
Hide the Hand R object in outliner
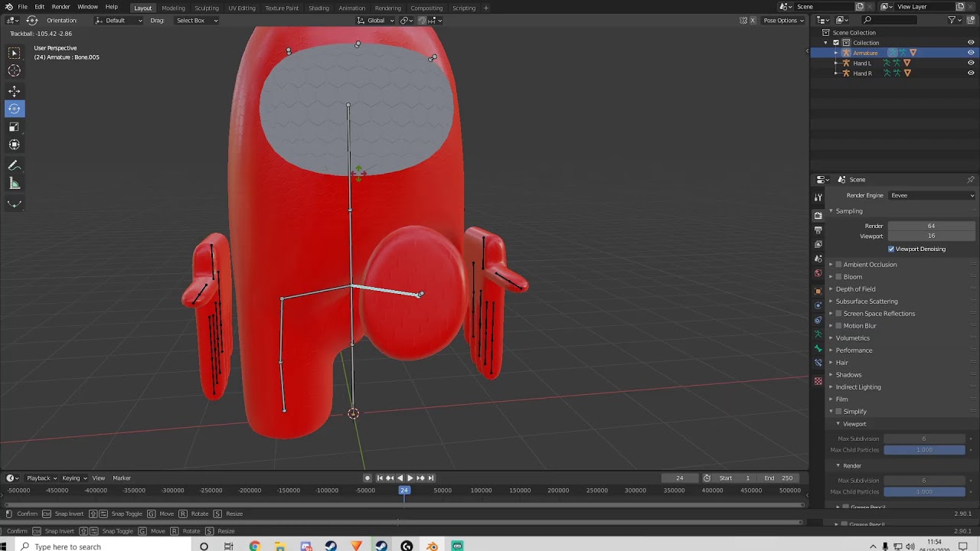[x=971, y=73]
